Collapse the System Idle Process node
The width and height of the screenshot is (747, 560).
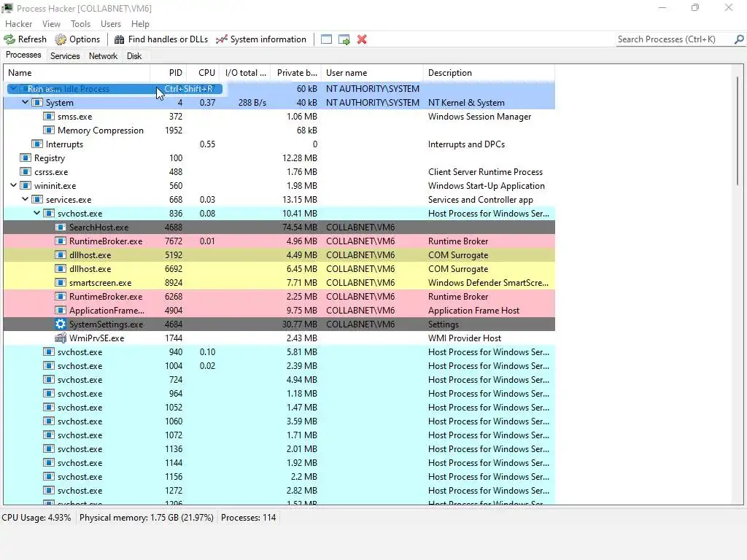[x=14, y=88]
